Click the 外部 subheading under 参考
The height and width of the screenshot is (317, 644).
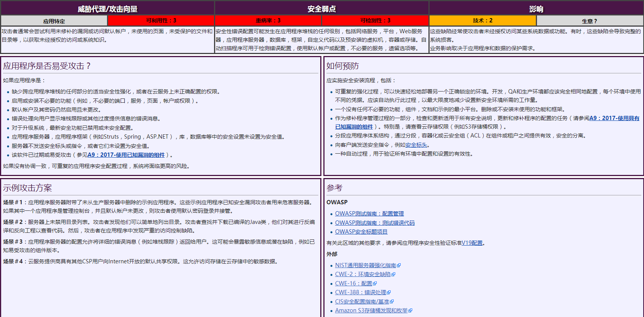click(x=332, y=254)
